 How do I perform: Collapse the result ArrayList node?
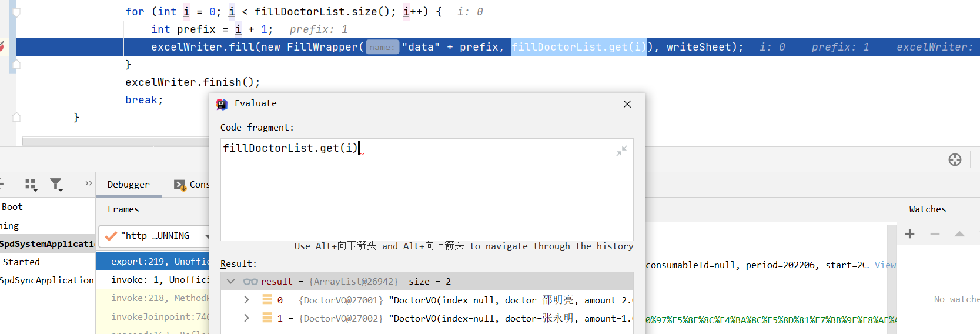[x=231, y=282]
